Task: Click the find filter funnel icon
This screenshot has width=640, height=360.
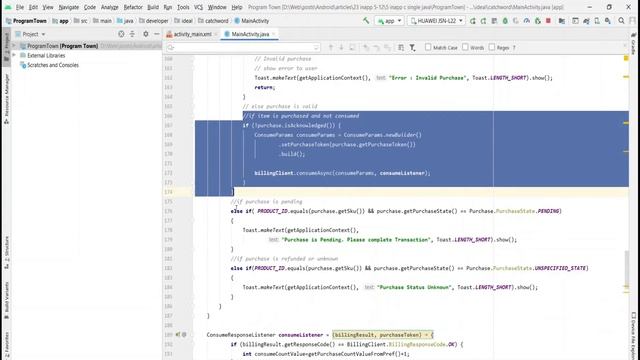Action: pos(413,48)
